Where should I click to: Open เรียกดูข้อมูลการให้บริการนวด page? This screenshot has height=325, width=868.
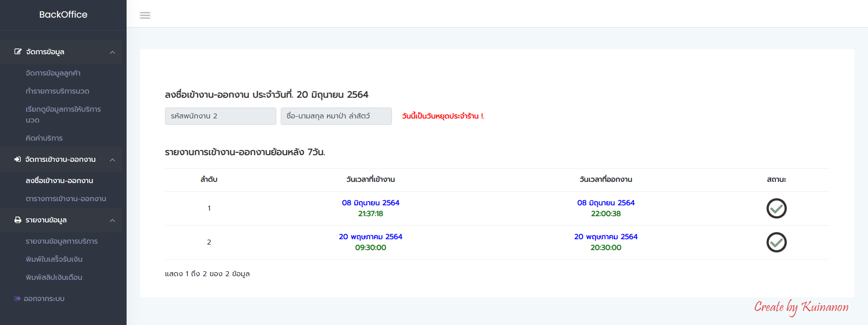pos(63,114)
